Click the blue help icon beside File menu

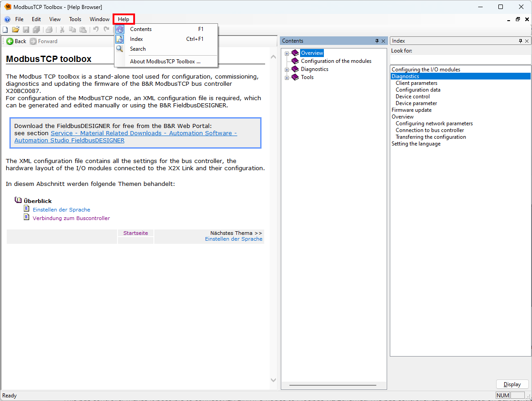pyautogui.click(x=7, y=19)
